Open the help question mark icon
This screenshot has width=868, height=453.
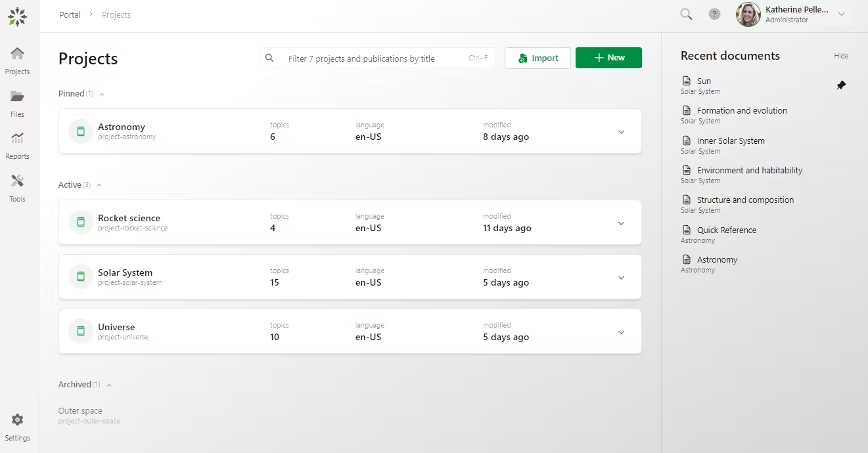[x=714, y=14]
